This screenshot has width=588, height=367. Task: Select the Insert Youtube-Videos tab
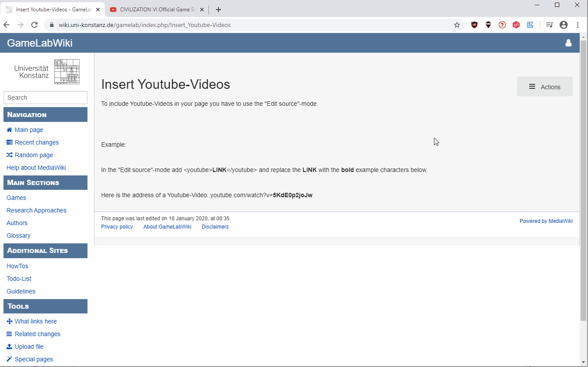click(52, 10)
